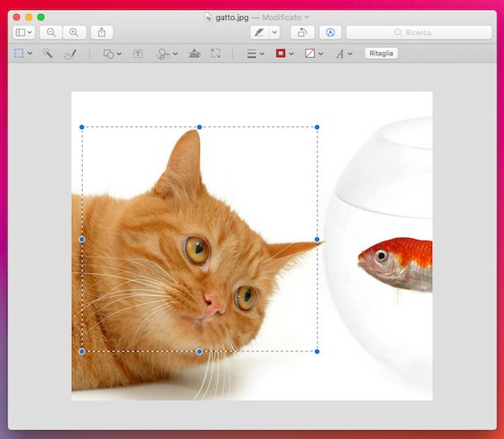Image resolution: width=504 pixels, height=439 pixels.
Task: Open the text style menu
Action: pos(340,54)
